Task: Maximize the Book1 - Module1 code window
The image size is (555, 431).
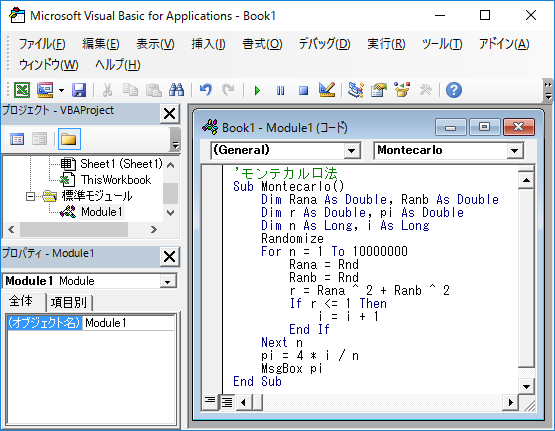Action: pyautogui.click(x=484, y=127)
